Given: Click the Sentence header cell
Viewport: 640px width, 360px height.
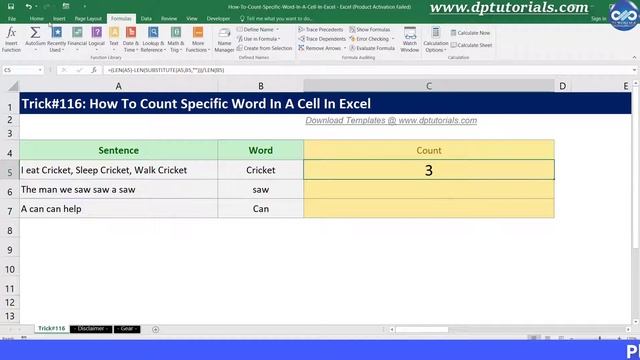Looking at the screenshot, I should coord(118,150).
